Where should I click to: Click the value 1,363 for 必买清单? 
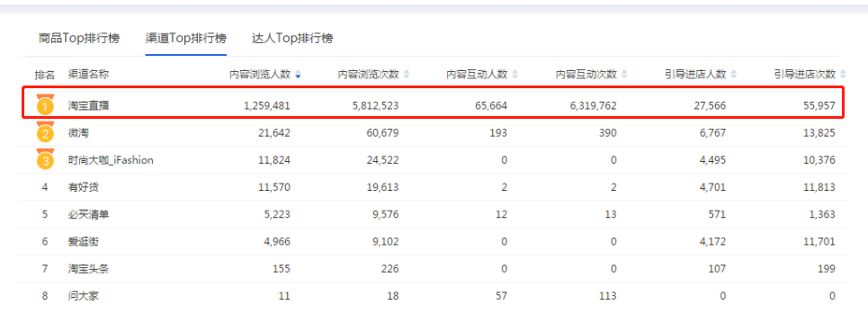pos(823,214)
